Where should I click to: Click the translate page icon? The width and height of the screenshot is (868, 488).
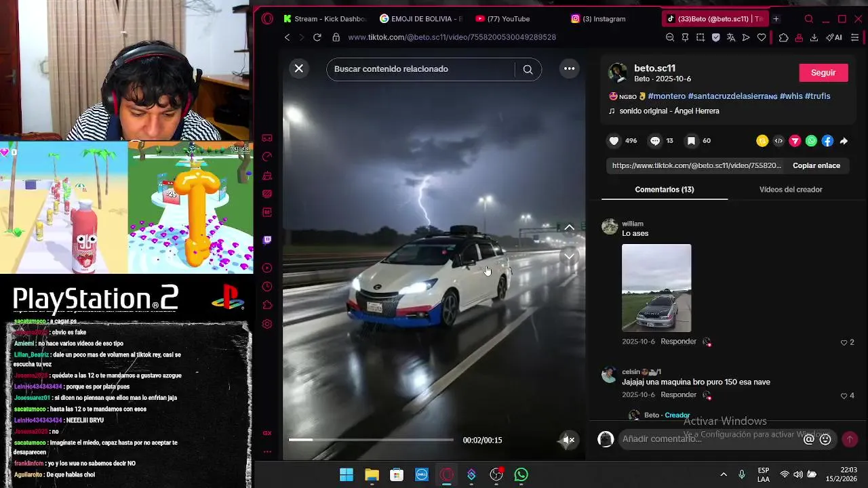(731, 37)
